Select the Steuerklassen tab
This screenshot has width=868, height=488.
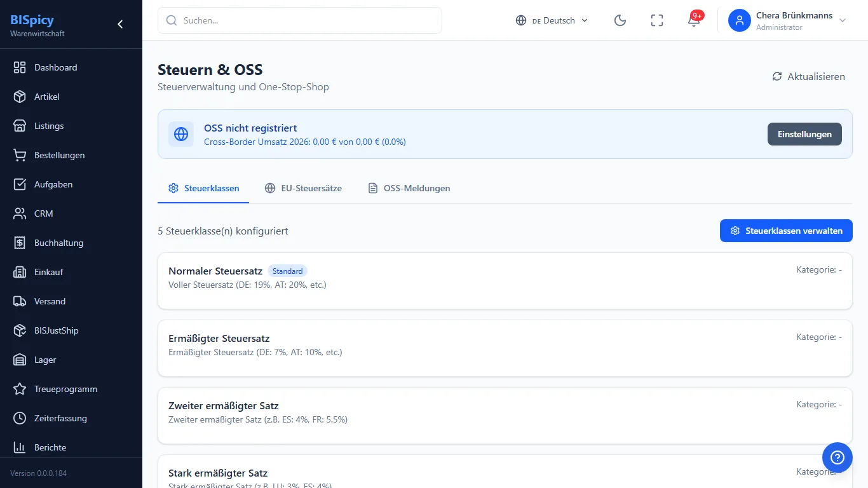(x=203, y=188)
